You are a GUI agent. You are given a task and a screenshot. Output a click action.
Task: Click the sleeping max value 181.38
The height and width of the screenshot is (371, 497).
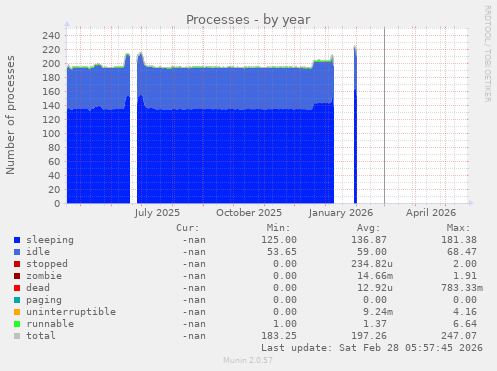(459, 240)
